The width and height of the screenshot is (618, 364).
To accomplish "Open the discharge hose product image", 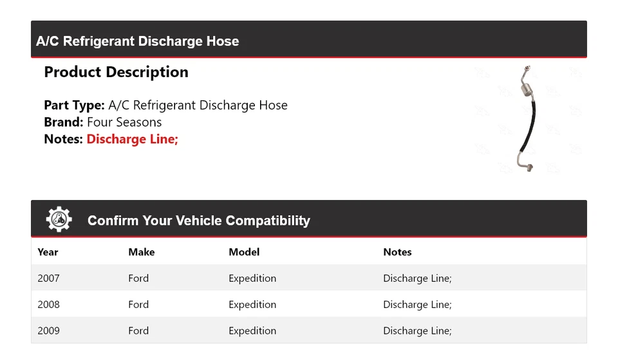I will click(x=527, y=120).
